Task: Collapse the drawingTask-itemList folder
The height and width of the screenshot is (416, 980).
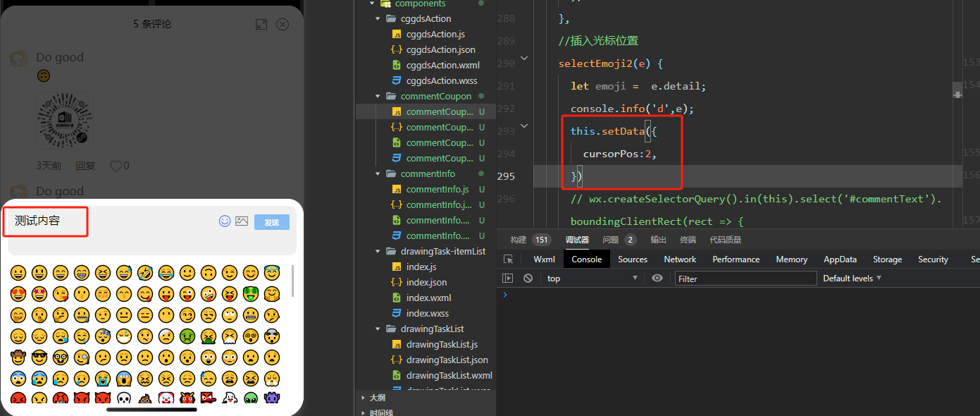Action: (378, 251)
